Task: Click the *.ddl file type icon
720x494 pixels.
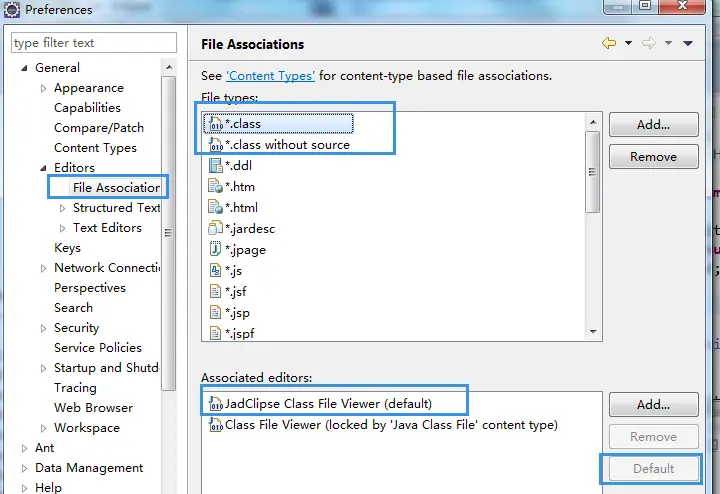Action: pyautogui.click(x=215, y=165)
